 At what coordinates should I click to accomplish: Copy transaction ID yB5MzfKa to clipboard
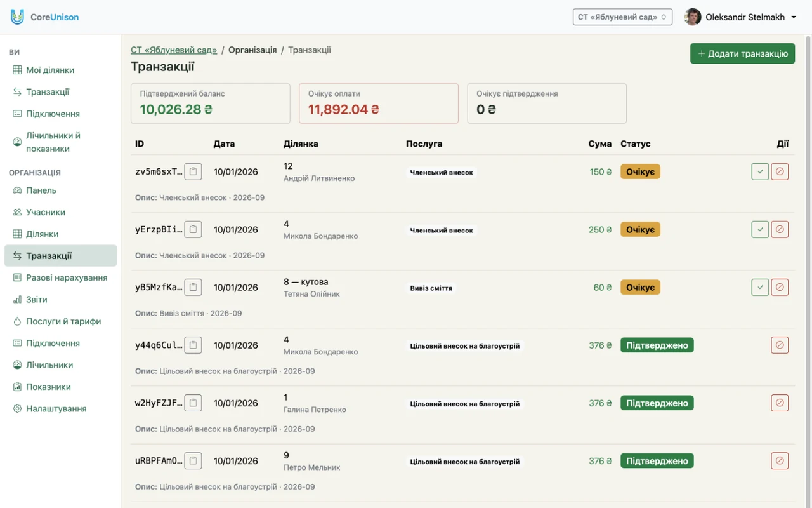(193, 287)
